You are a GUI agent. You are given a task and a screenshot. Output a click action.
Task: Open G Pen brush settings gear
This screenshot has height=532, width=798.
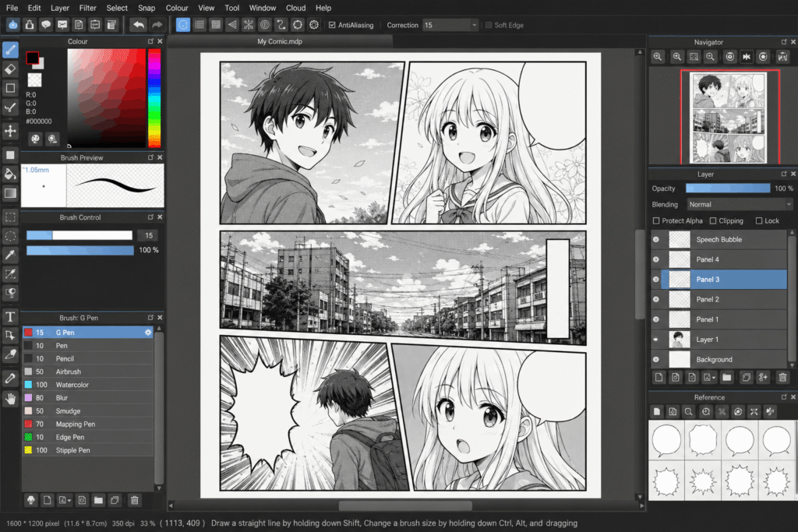(147, 332)
